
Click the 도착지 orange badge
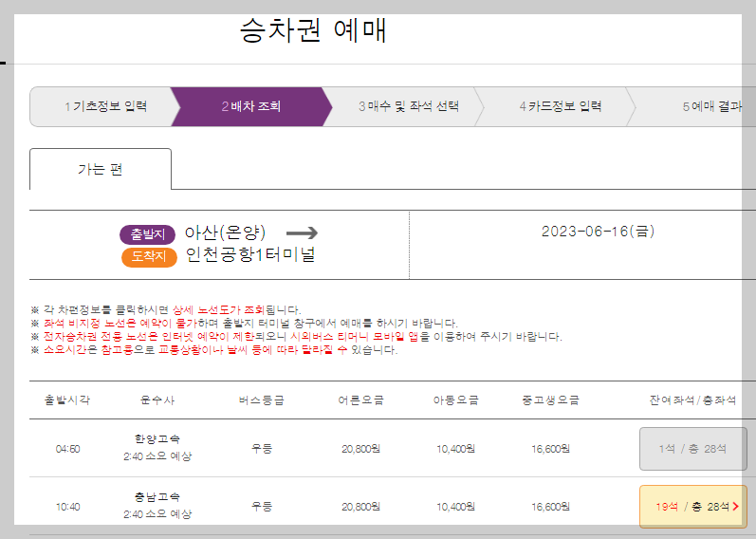coord(149,257)
